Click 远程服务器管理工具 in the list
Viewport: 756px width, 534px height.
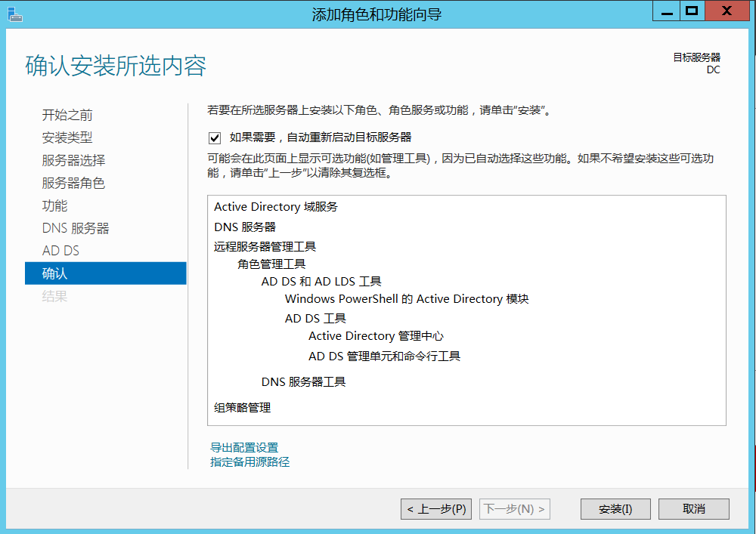265,246
